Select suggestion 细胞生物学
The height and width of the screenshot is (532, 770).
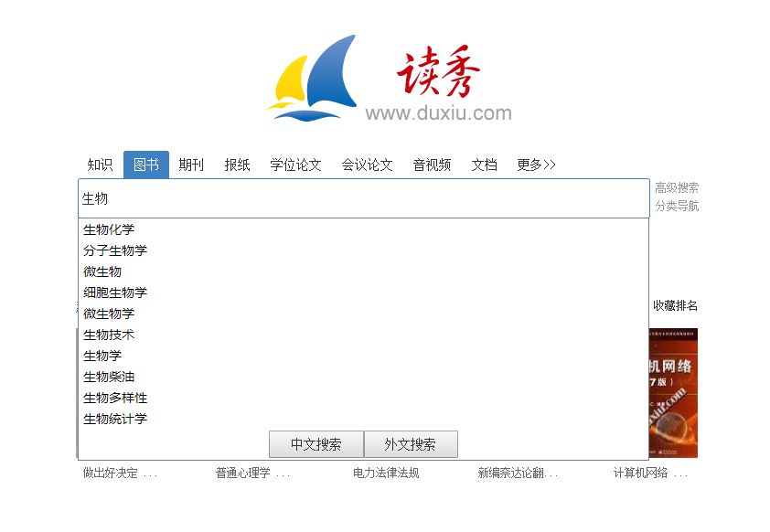click(x=363, y=293)
